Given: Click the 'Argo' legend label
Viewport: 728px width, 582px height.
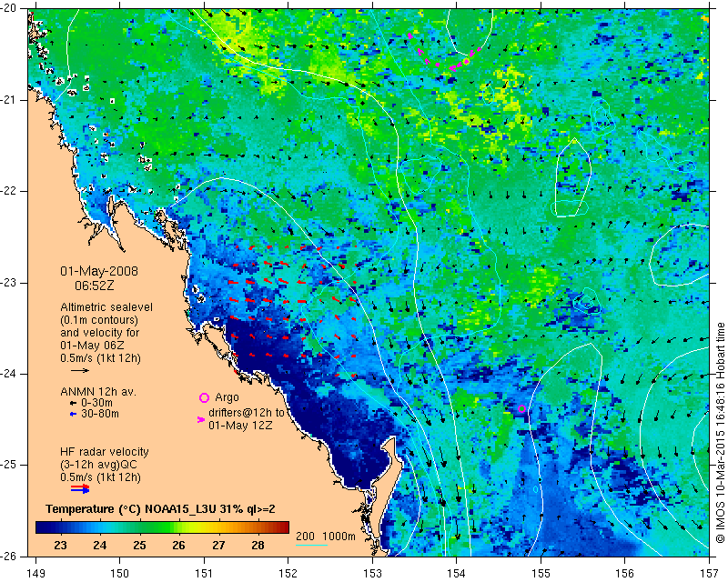Looking at the screenshot, I should pos(227,397).
